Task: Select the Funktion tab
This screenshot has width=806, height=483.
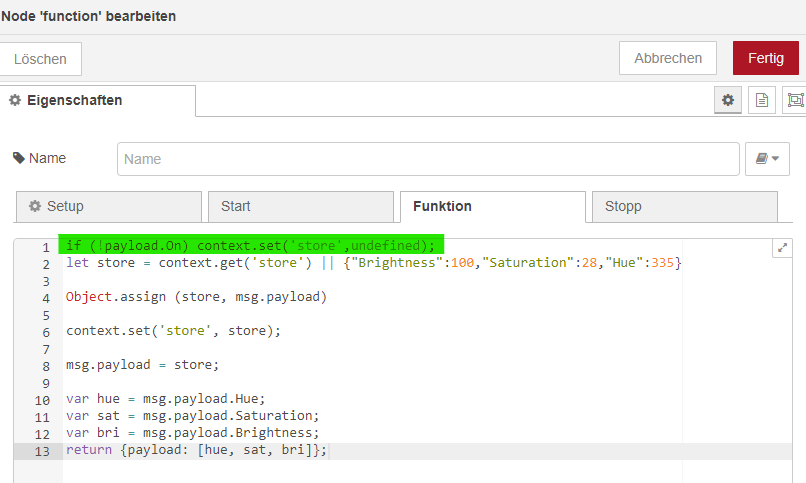Action: tap(493, 207)
